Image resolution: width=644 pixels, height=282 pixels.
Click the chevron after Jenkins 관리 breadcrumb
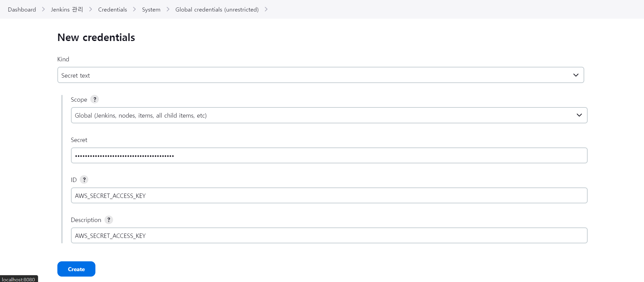click(91, 9)
